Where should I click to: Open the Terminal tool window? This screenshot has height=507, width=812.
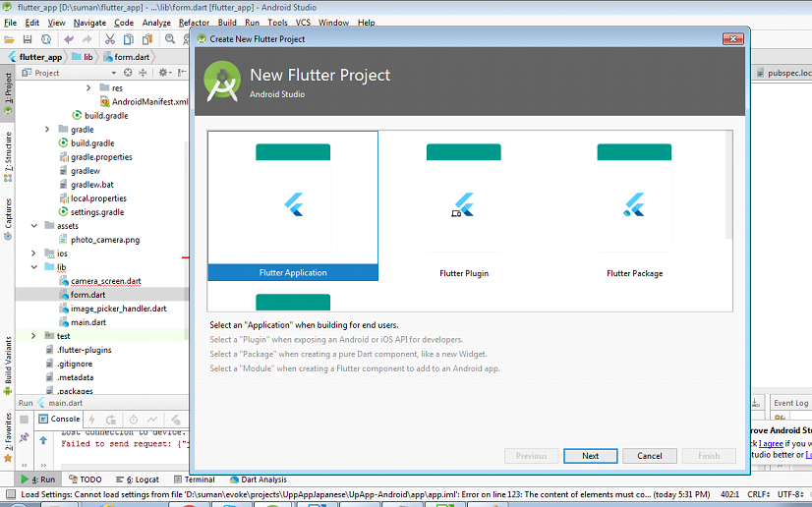point(195,479)
